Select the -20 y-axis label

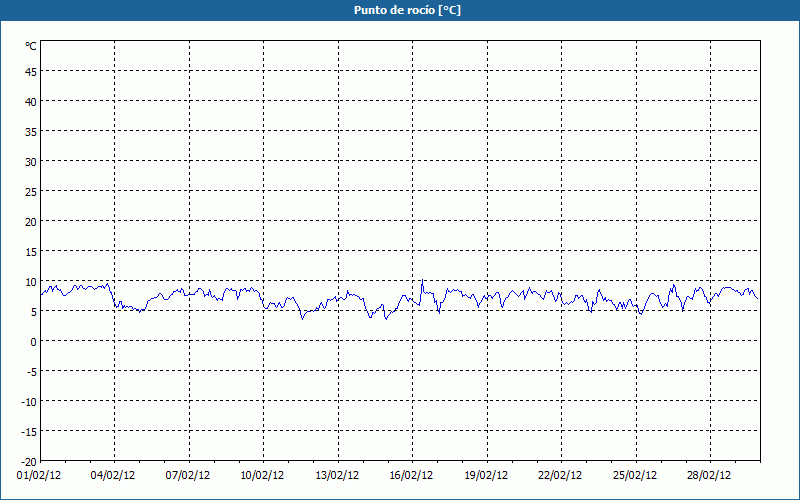click(x=29, y=462)
